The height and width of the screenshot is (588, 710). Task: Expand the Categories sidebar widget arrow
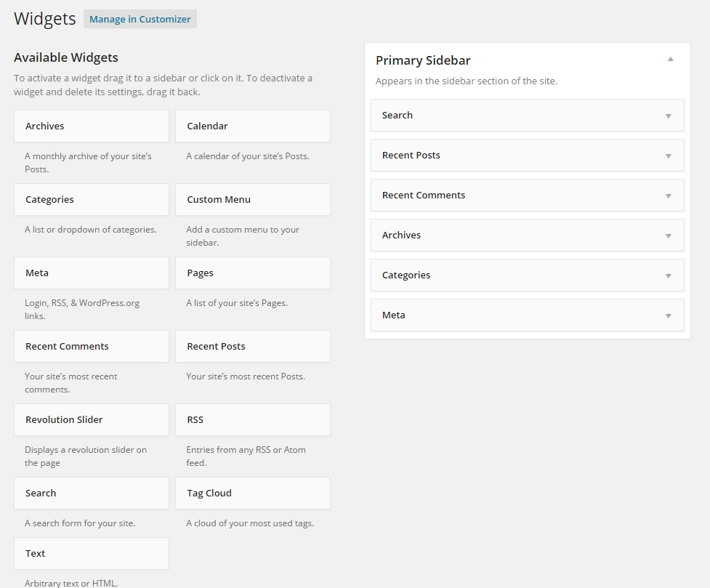pyautogui.click(x=669, y=275)
